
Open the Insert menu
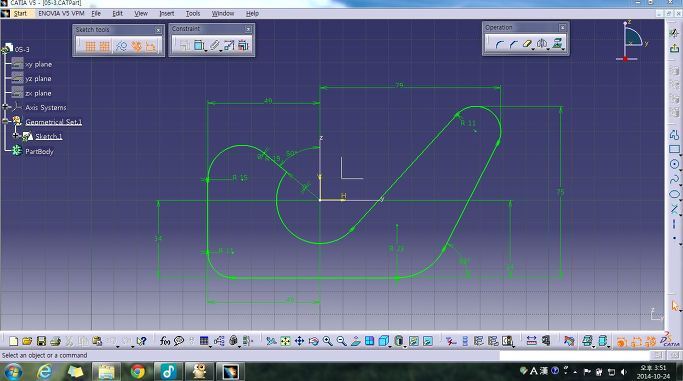point(166,13)
